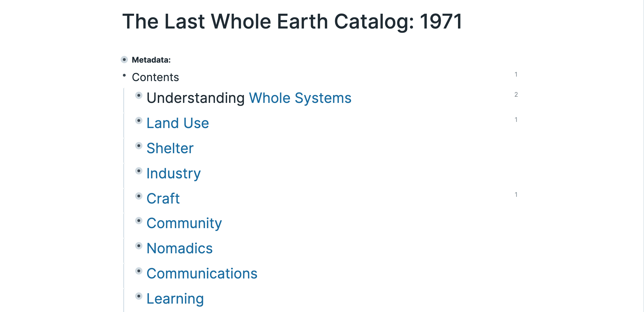Expand the Understanding Whole Systems bullet
644x312 pixels.
click(x=139, y=96)
